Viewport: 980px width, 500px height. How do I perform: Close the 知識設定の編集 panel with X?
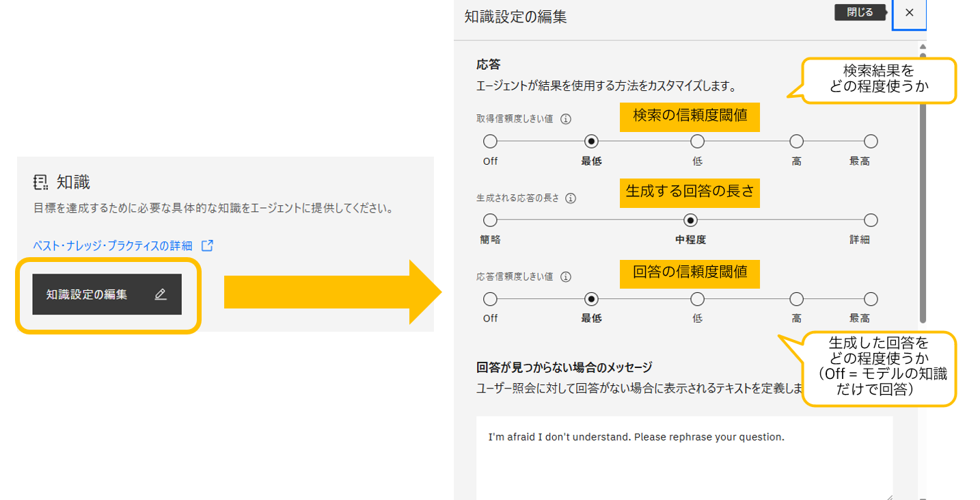[x=909, y=13]
